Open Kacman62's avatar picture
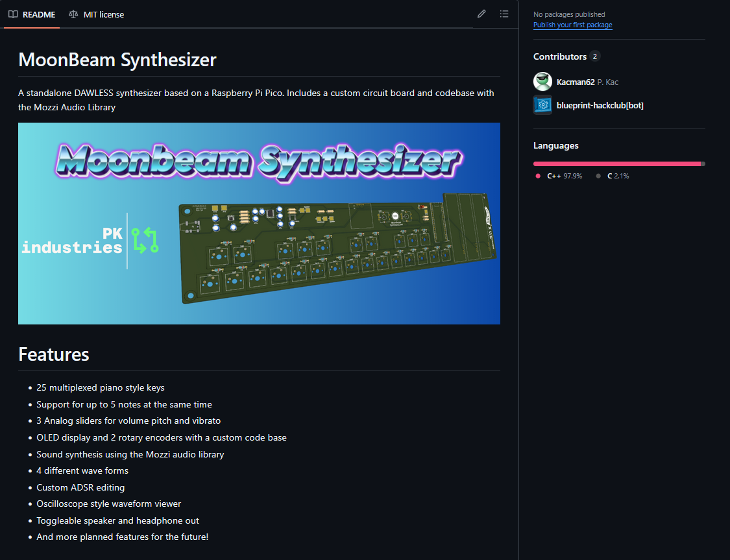This screenshot has width=730, height=560. click(x=542, y=82)
